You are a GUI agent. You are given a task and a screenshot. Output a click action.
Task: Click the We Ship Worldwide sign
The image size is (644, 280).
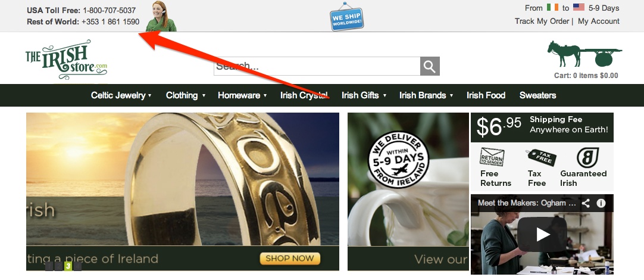click(x=346, y=17)
